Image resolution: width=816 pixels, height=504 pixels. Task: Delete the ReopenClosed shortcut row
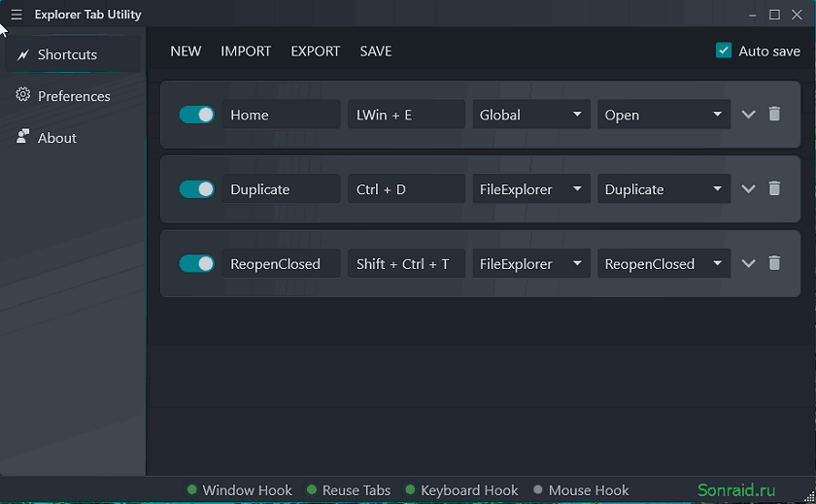(x=774, y=263)
